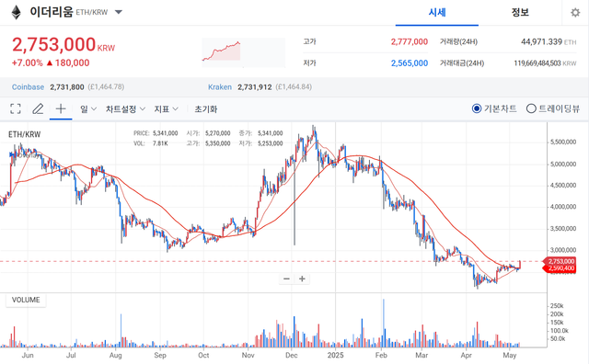589x364 pixels.
Task: Click the 2,753,000 KRW headline price
Action: pyautogui.click(x=64, y=45)
